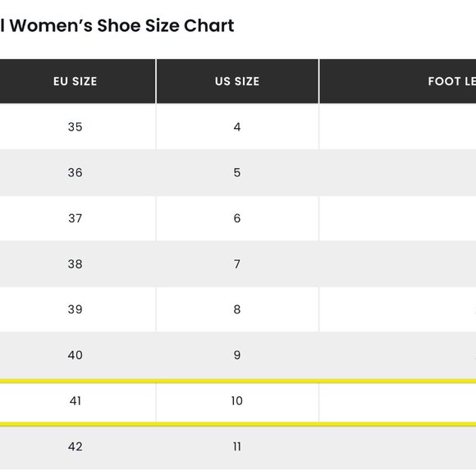Click EU size 38 cell
Viewport: 476px width, 476px height.
tap(77, 263)
